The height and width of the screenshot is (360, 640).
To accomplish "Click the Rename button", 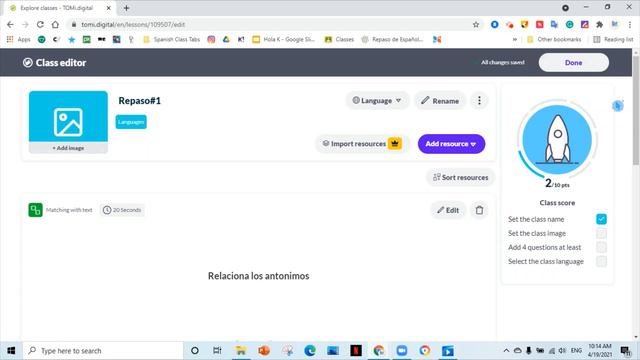I will click(x=440, y=100).
